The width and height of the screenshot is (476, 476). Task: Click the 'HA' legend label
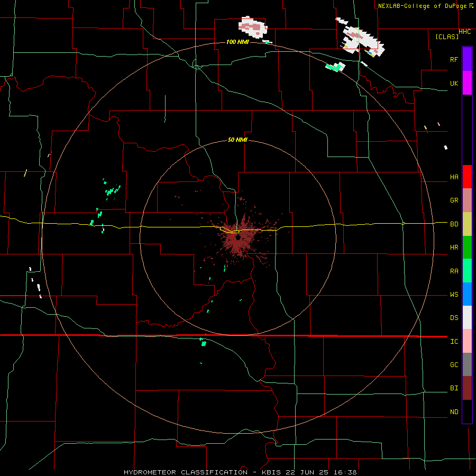454,177
